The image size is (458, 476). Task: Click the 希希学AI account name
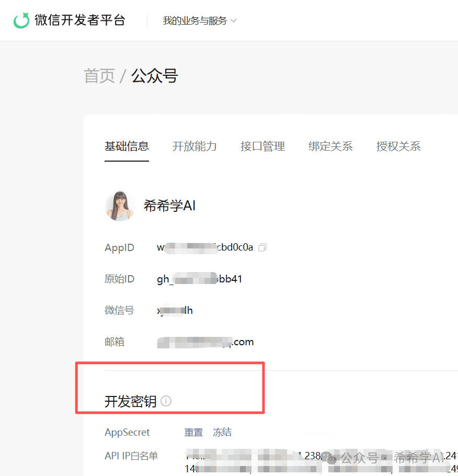pos(169,206)
